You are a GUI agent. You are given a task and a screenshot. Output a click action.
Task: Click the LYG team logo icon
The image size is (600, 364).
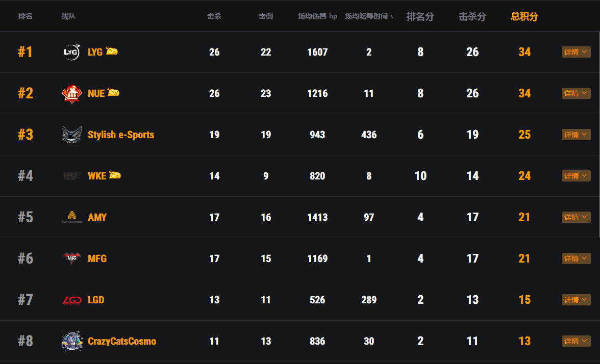(71, 52)
